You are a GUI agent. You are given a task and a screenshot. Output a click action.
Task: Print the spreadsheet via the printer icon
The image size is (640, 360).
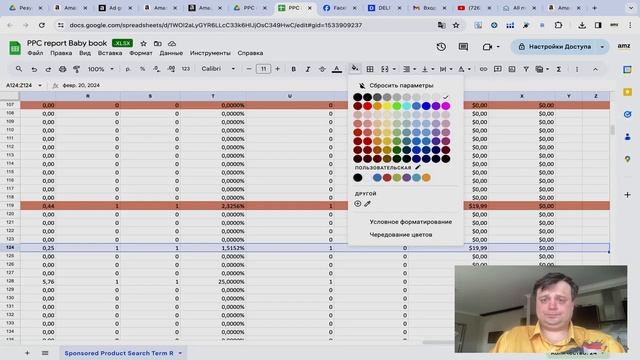click(x=62, y=69)
